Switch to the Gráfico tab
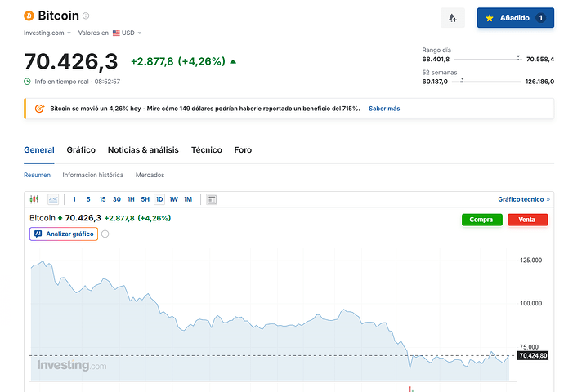The image size is (564, 392). [x=81, y=149]
